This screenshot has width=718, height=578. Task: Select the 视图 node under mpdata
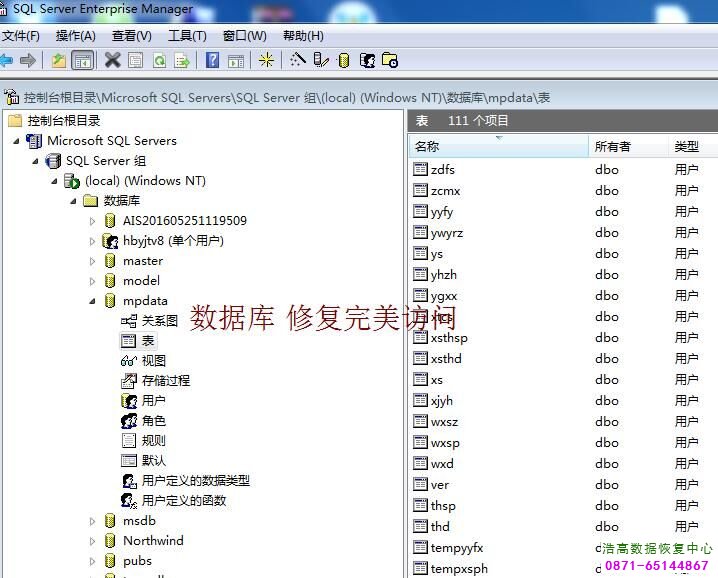click(x=153, y=361)
